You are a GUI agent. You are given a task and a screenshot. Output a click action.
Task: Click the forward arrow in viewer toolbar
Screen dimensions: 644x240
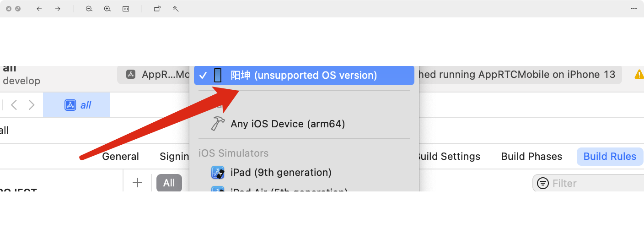[x=58, y=9]
